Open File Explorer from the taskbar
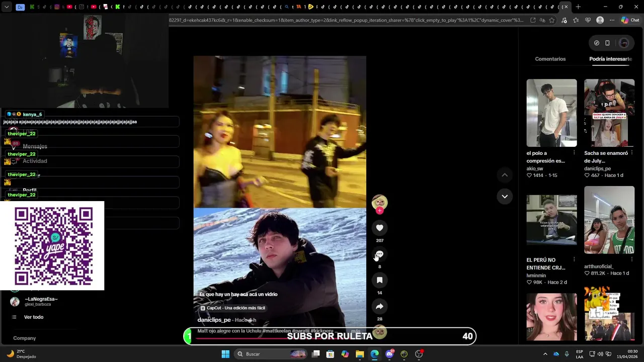This screenshot has height=362, width=644. pos(360,354)
